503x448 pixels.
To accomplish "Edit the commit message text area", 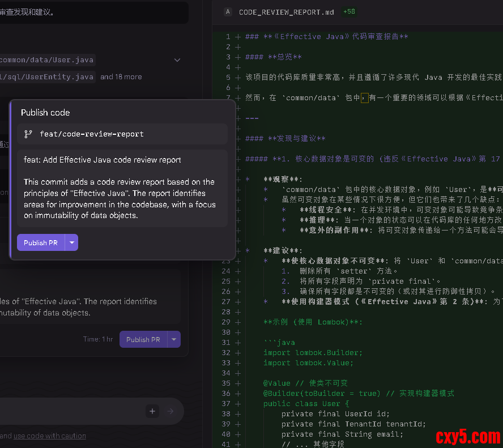I will point(122,188).
